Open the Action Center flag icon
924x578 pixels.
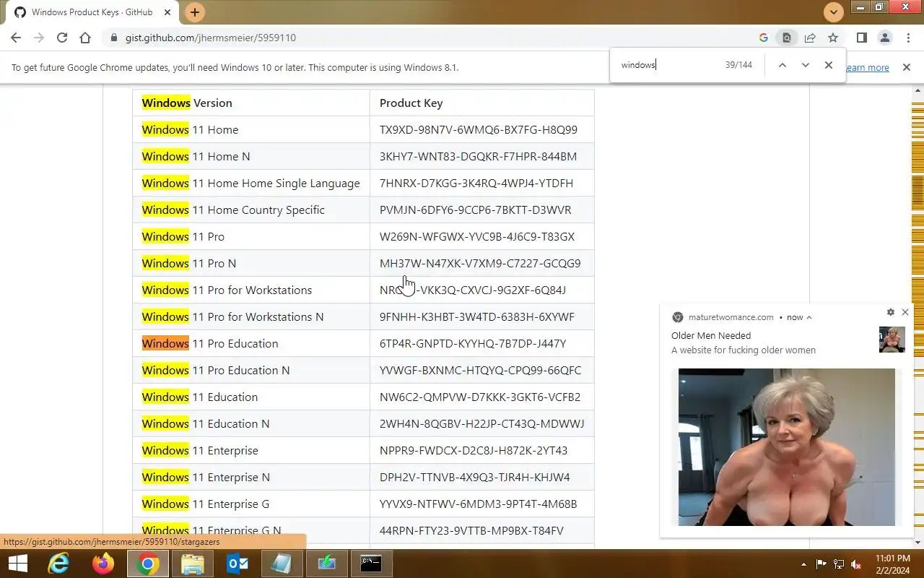point(821,564)
